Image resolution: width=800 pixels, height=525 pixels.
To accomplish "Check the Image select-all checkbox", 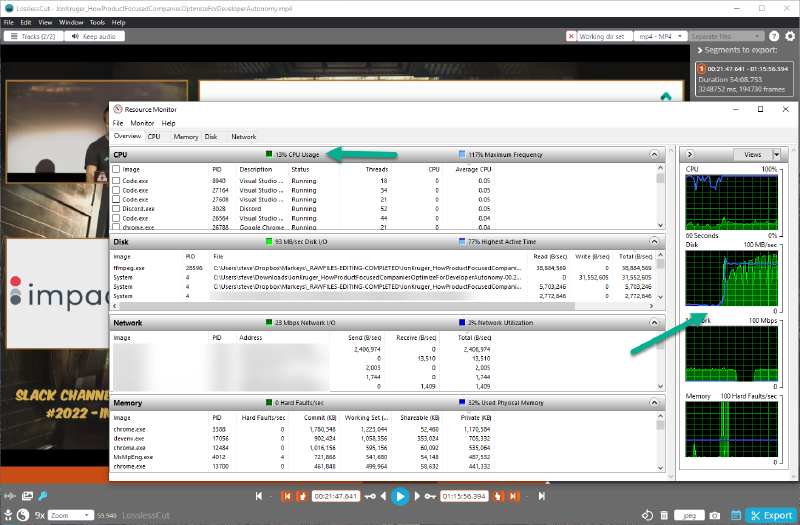I will 116,169.
